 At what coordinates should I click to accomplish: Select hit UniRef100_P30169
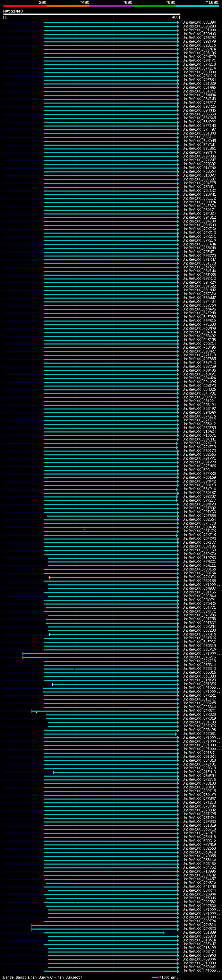pos(199,477)
